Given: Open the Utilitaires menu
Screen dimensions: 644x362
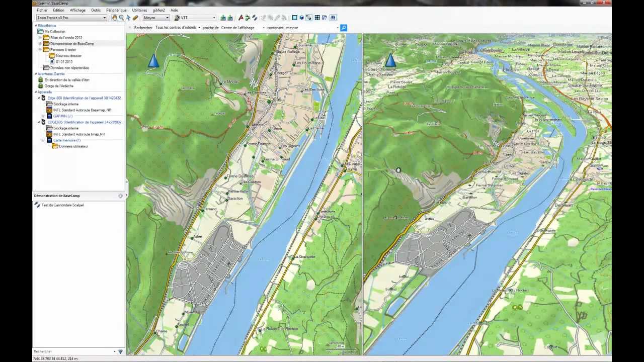Looking at the screenshot, I should tap(139, 10).
